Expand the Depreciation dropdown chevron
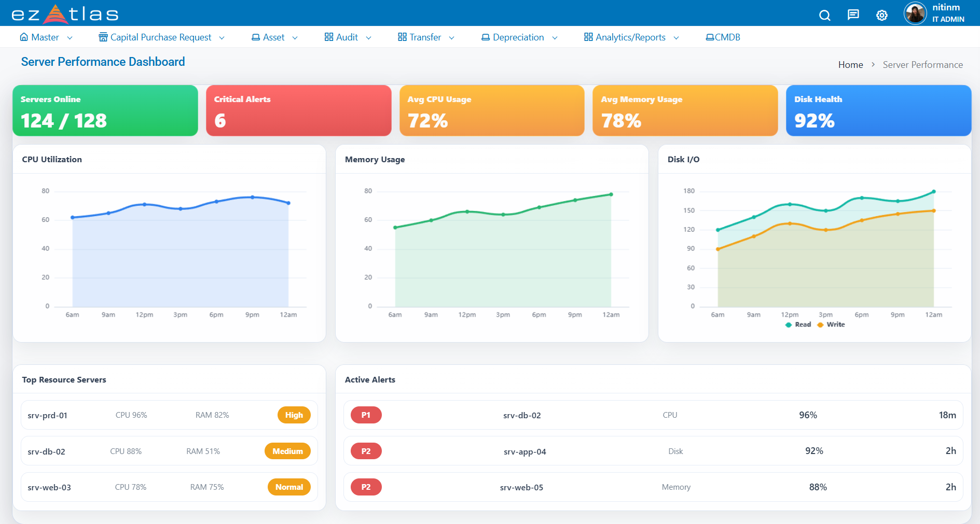The image size is (980, 524). click(555, 38)
